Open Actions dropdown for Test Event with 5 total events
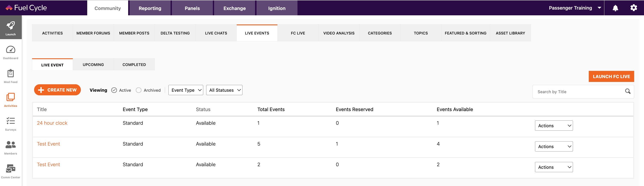This screenshot has height=186, width=644. pyautogui.click(x=554, y=147)
